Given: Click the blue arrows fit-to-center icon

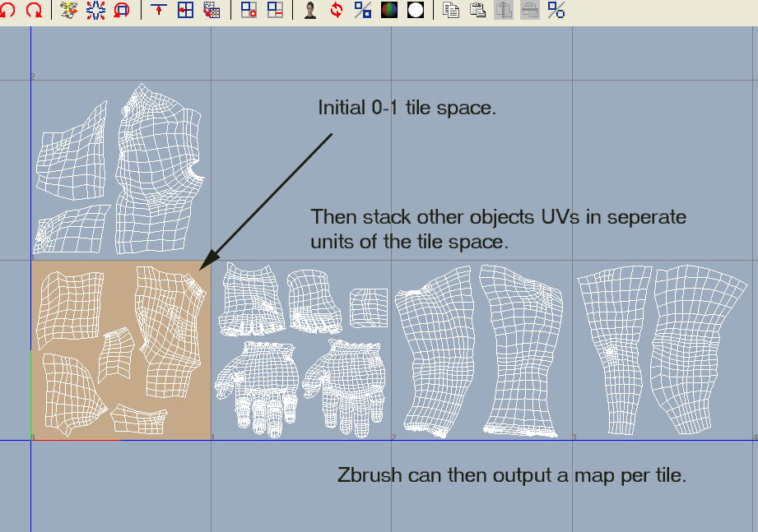Looking at the screenshot, I should pyautogui.click(x=95, y=10).
